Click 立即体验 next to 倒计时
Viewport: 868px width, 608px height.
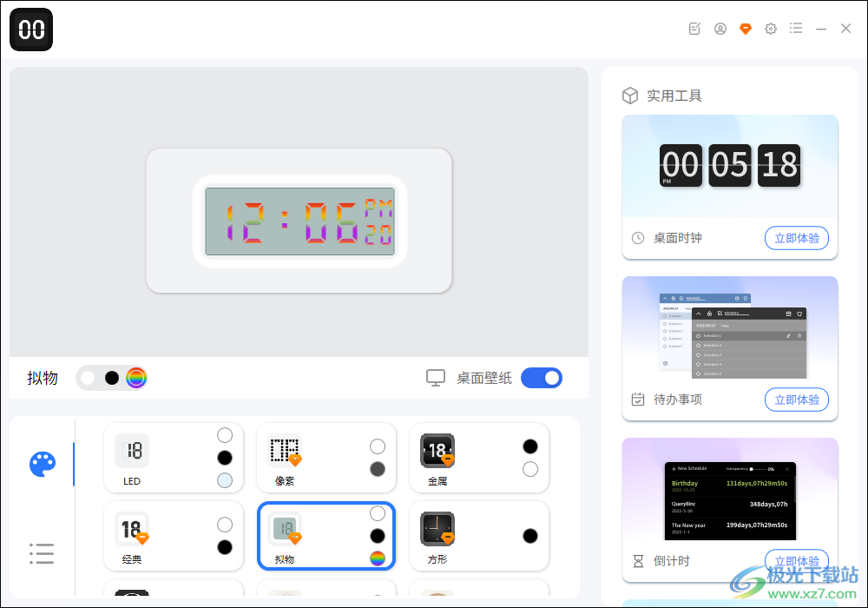click(797, 560)
